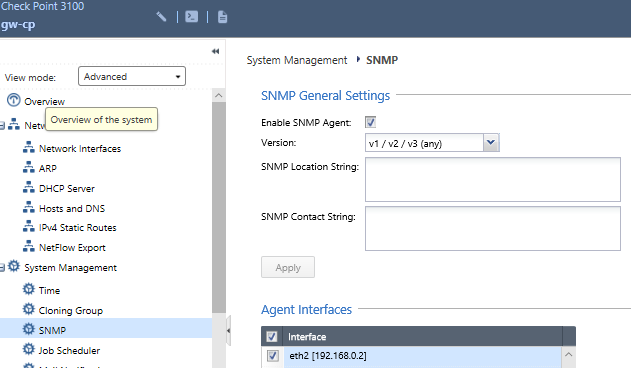The height and width of the screenshot is (368, 631).
Task: Select SNMP in the navigation tree
Action: (52, 330)
